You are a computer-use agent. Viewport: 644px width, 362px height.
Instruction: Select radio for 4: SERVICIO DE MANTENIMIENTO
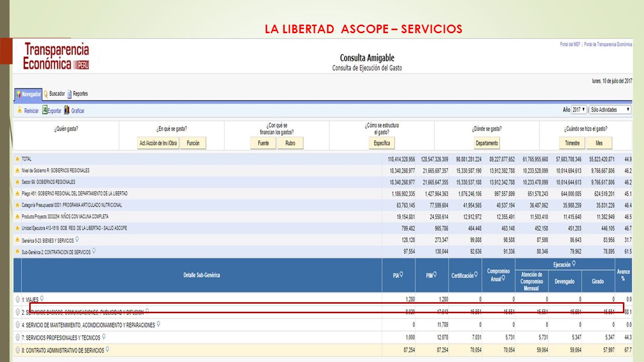[x=18, y=325]
